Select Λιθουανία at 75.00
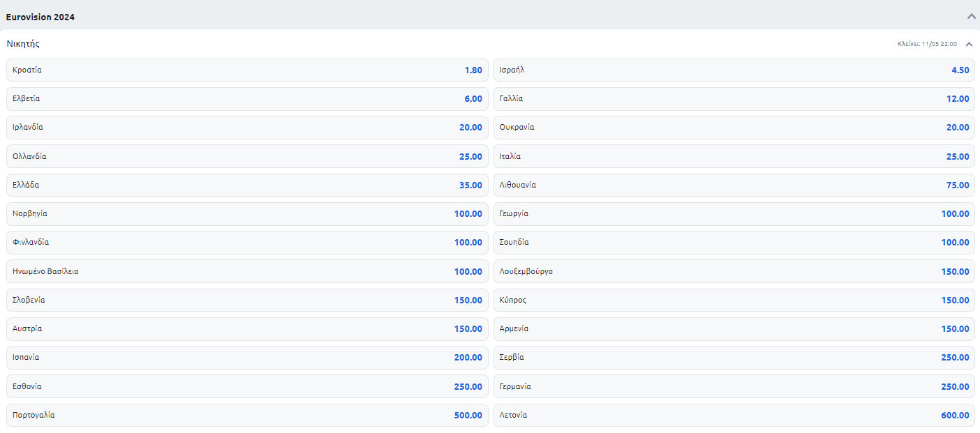 coord(734,185)
